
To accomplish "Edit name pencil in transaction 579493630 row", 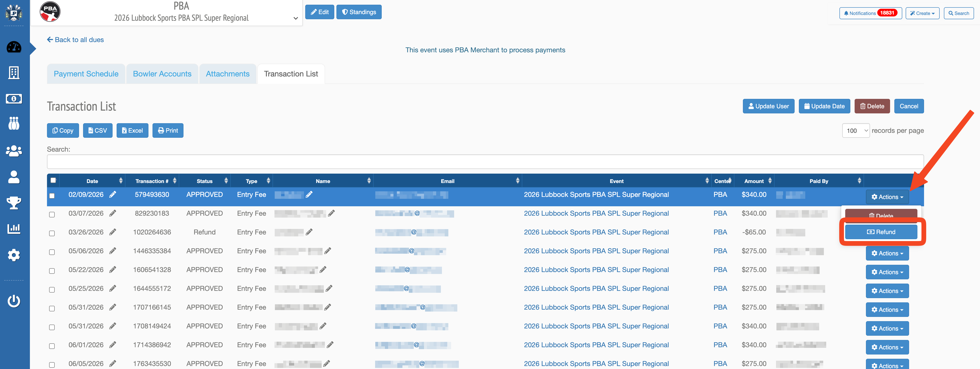I will coord(309,195).
